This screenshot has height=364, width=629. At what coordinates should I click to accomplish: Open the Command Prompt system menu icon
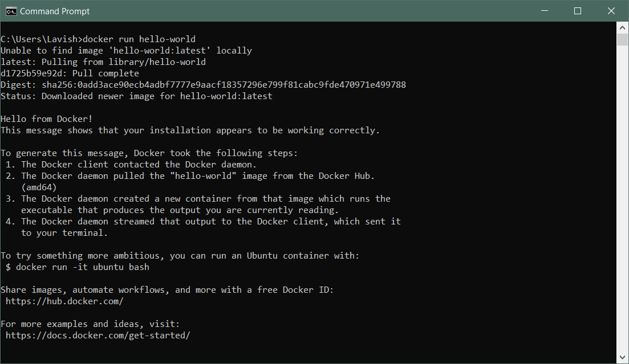click(x=11, y=11)
